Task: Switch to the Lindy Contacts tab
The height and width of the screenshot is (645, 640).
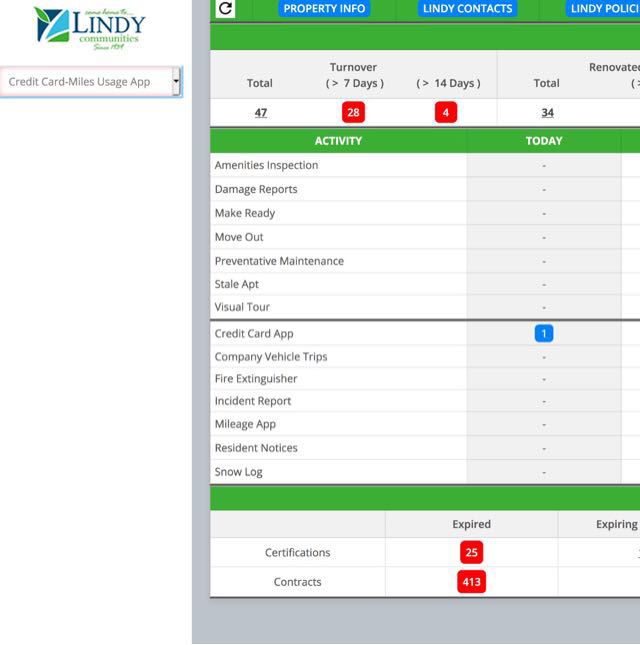Action: 467,9
